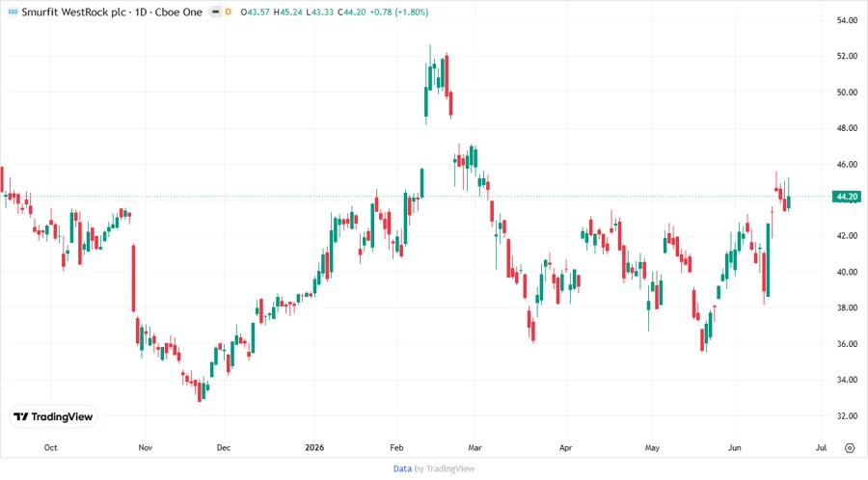The image size is (868, 480).
Task: Click the market status dash pill icon
Action: (x=215, y=12)
